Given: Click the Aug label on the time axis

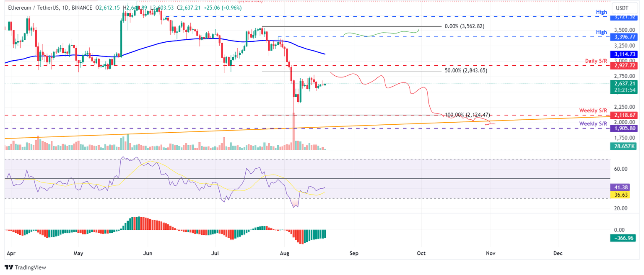Looking at the screenshot, I should 284,253.
